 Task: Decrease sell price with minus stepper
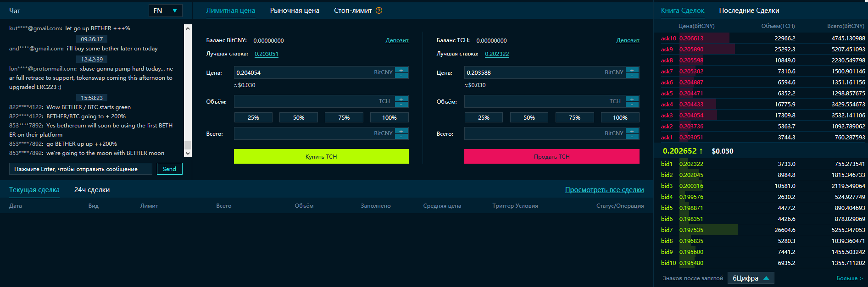(x=632, y=76)
